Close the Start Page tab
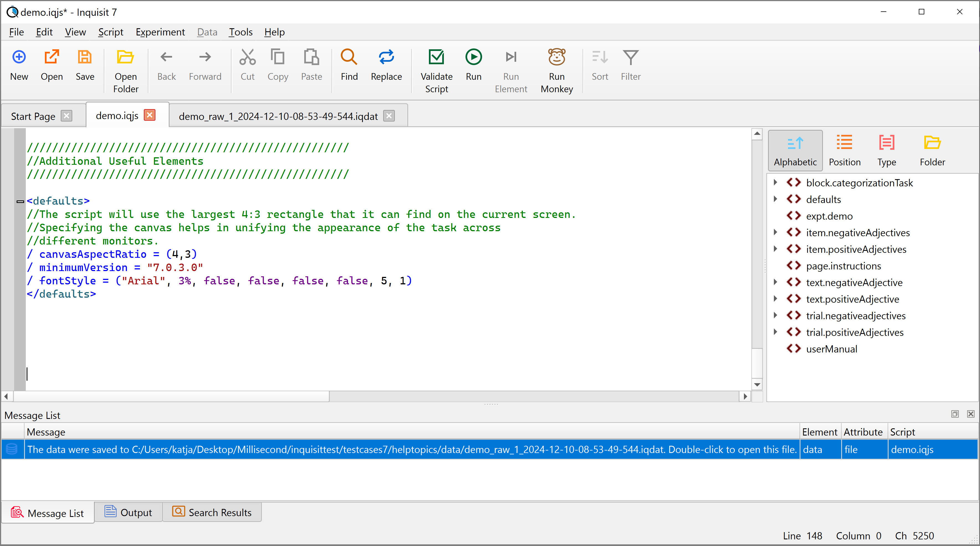The image size is (980, 546). [x=66, y=115]
